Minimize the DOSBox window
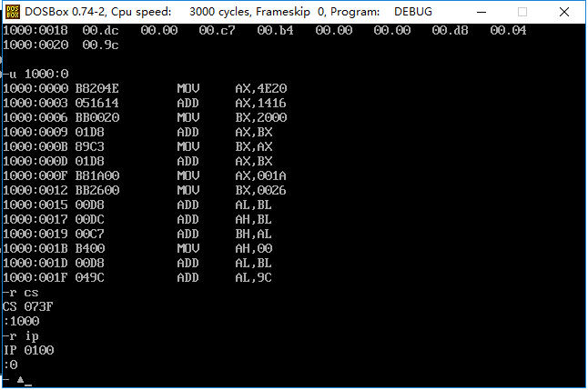This screenshot has width=588, height=390. (x=482, y=12)
